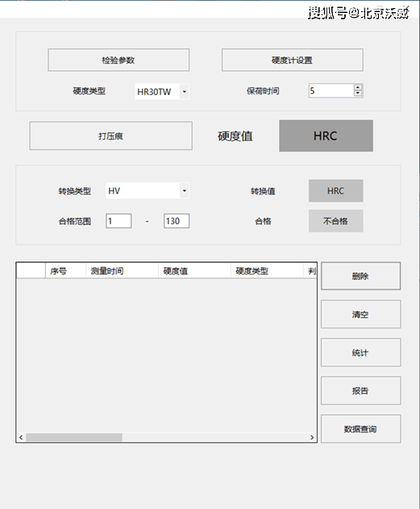Select the large HRC hardness value display
This screenshot has width=420, height=509.
pyautogui.click(x=326, y=136)
